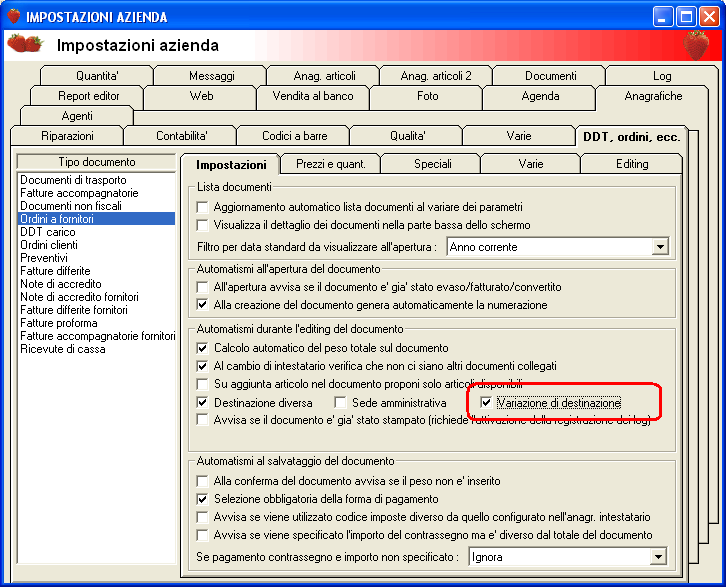Select Fatture accompagnatorie in document list
The width and height of the screenshot is (726, 587).
[x=97, y=193]
